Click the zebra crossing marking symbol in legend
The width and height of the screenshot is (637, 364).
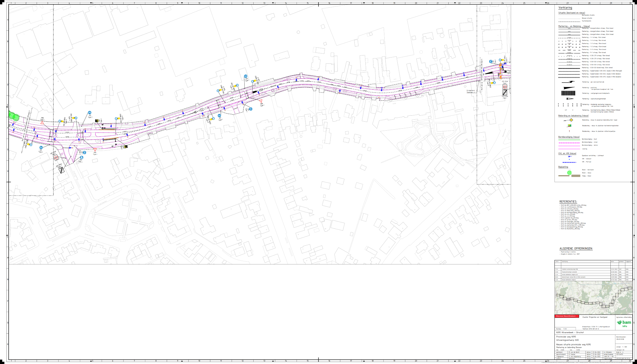pyautogui.click(x=568, y=93)
